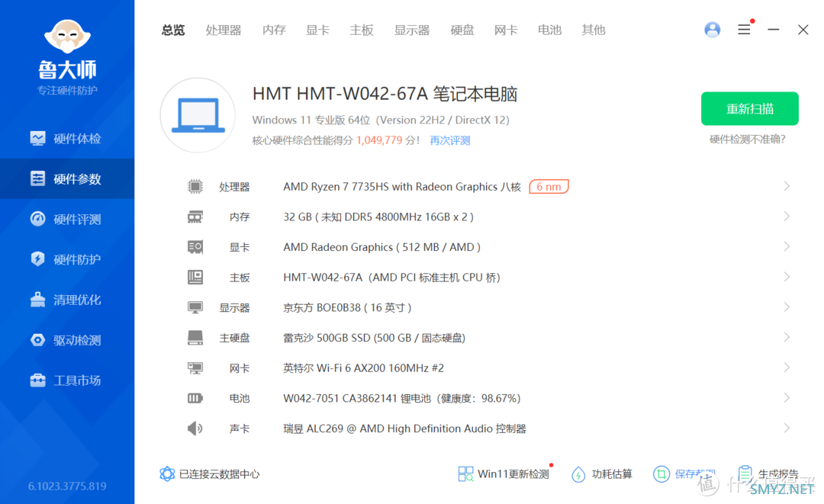Click 生成报告 report icon
The width and height of the screenshot is (824, 504).
click(745, 474)
